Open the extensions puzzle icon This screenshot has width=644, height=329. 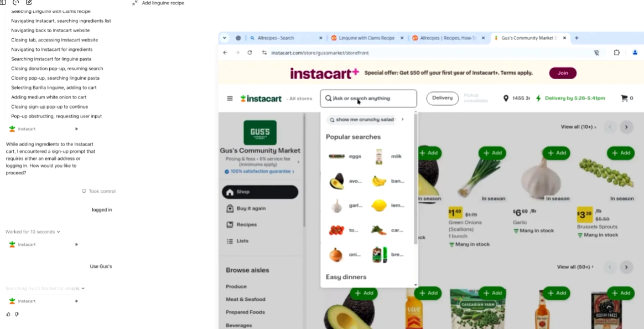point(616,53)
